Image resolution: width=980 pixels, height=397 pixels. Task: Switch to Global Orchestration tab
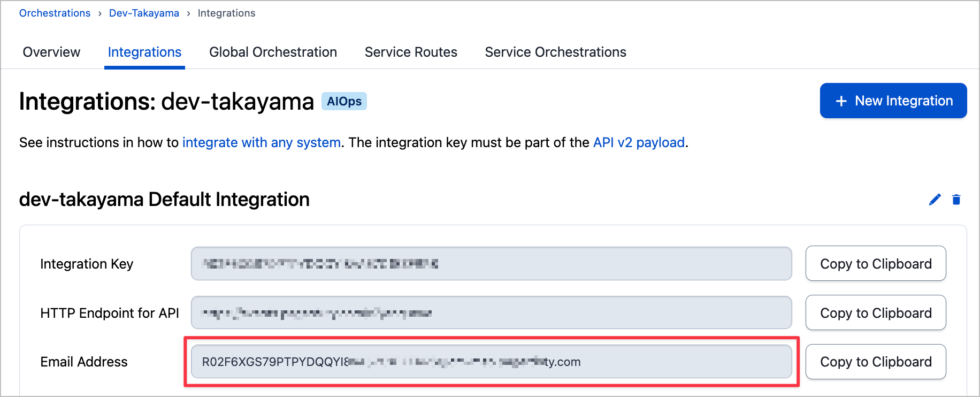(273, 52)
